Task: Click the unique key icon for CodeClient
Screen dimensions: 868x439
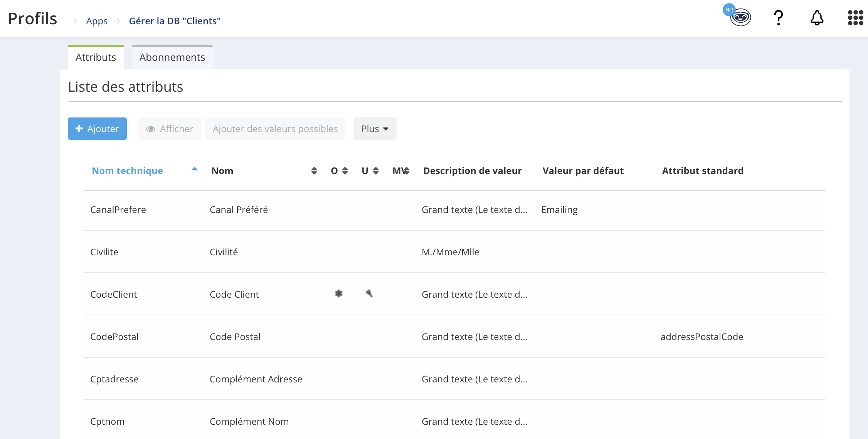Action: (x=369, y=294)
